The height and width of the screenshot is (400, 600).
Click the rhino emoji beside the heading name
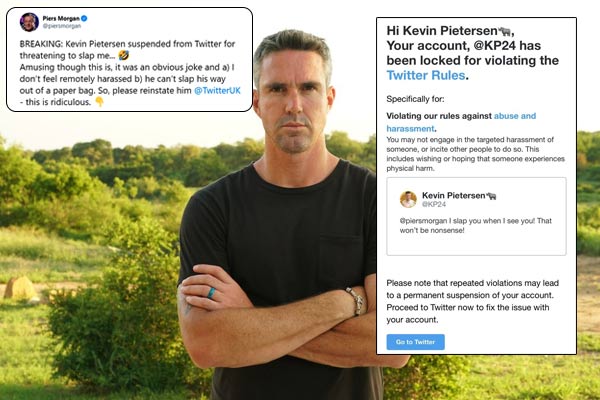pyautogui.click(x=504, y=31)
